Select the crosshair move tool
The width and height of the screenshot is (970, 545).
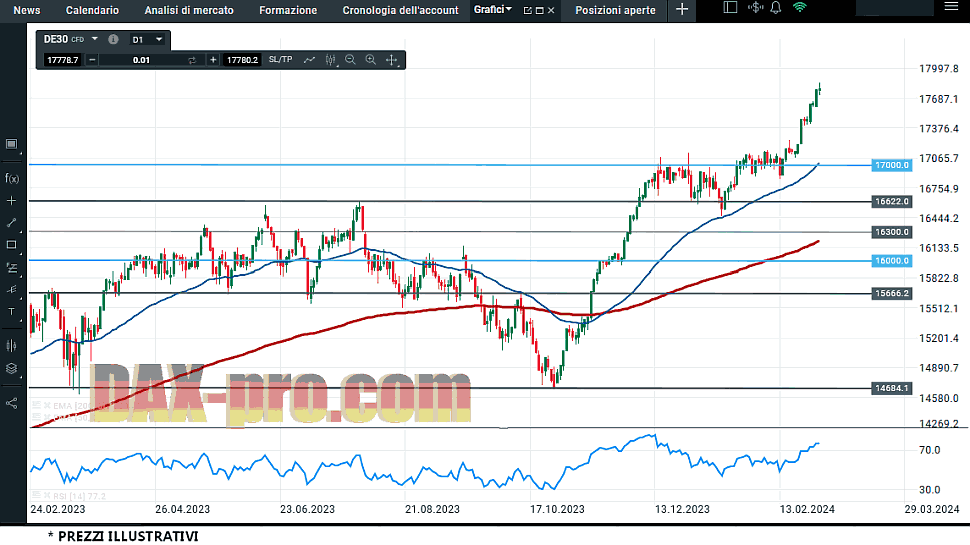tap(392, 60)
